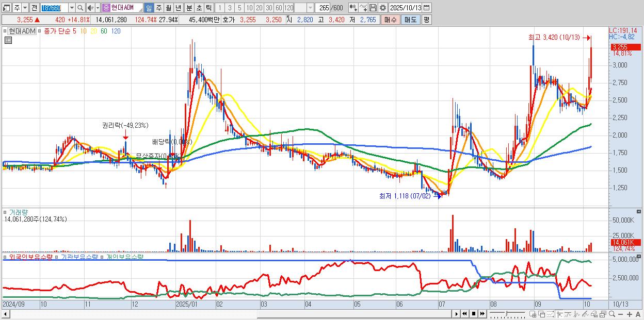Click the chart layout icon at top-left
644x320 pixels.
click(x=7, y=8)
